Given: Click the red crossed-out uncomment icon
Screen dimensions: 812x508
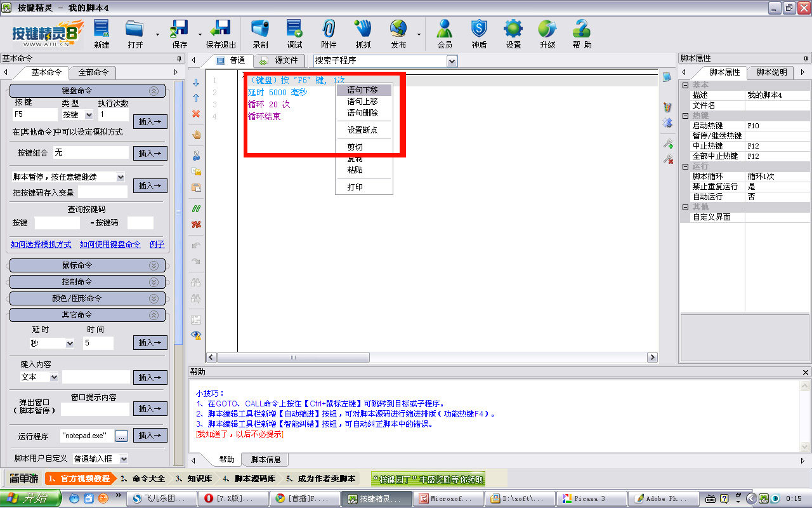Looking at the screenshot, I should [196, 224].
